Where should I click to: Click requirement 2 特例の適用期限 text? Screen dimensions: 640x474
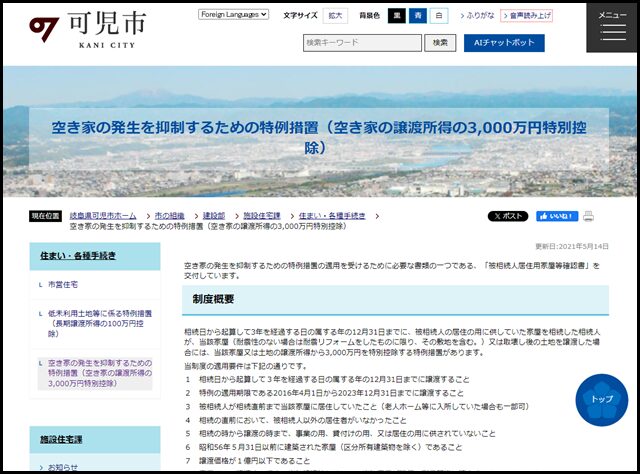pyautogui.click(x=331, y=393)
